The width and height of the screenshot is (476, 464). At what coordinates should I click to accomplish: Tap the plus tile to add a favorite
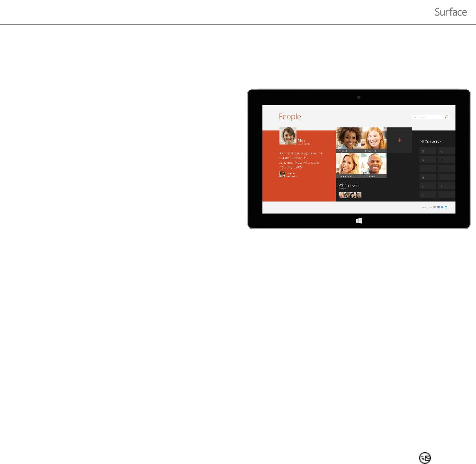click(399, 140)
